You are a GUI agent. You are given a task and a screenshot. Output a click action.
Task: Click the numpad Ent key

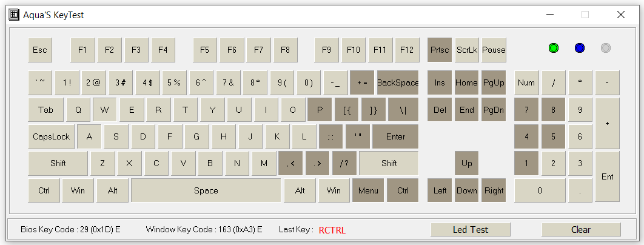pyautogui.click(x=607, y=176)
